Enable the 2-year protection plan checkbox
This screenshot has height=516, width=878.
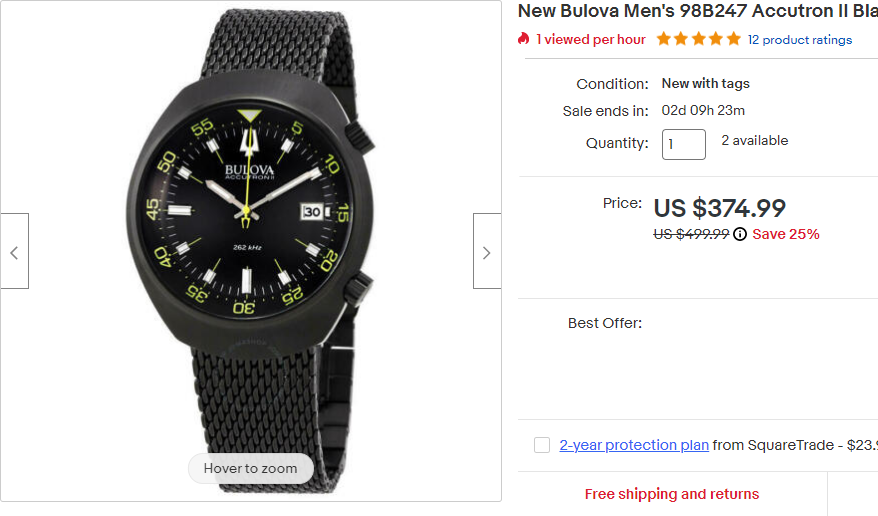pos(542,445)
